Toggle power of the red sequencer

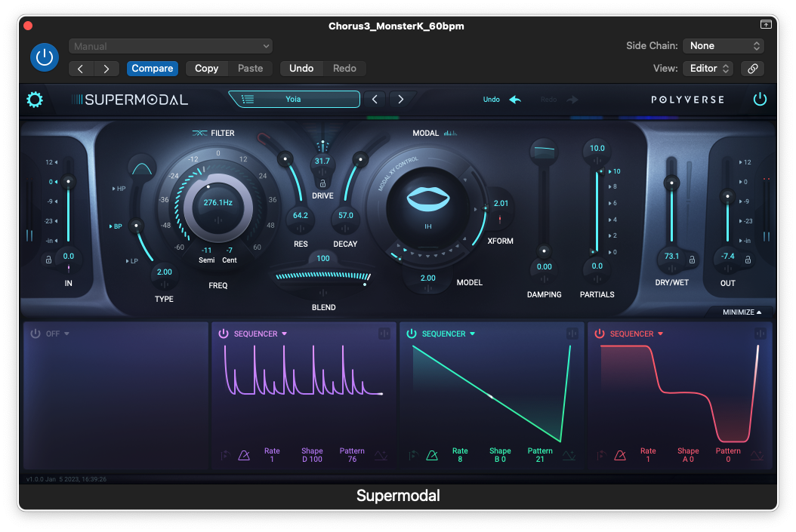tap(600, 334)
